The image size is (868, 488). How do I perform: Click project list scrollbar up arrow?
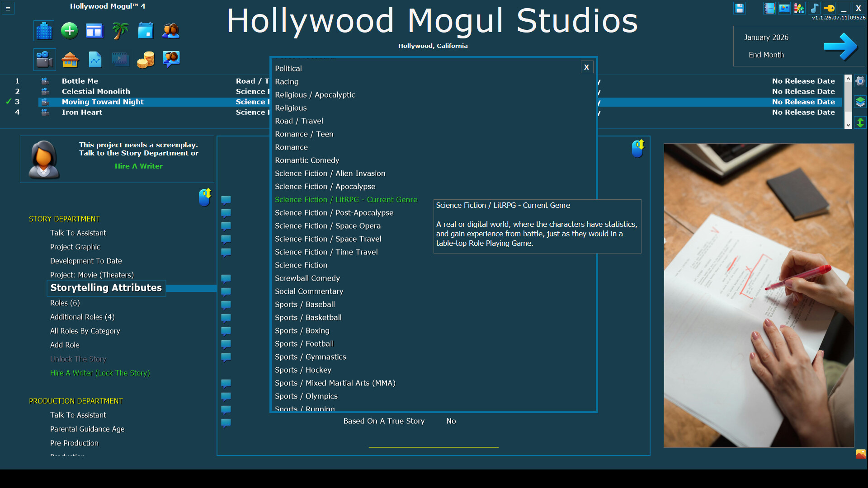pos(848,79)
